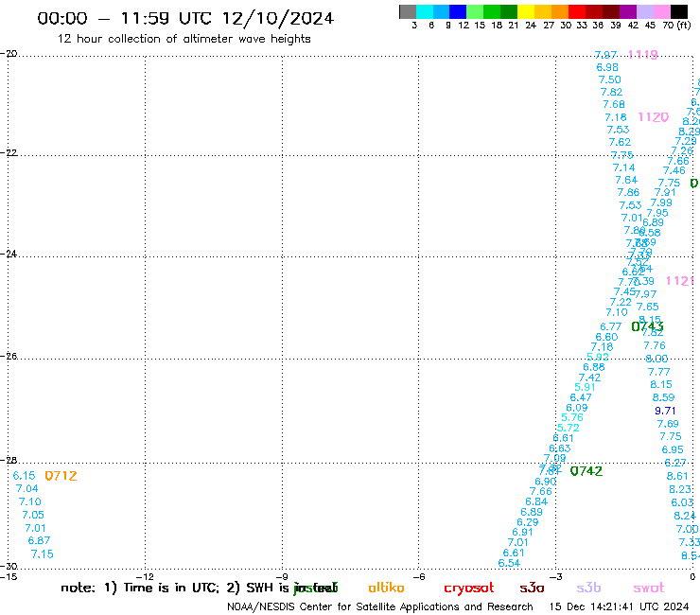
Task: Pick the bright red swatch in the legend
Action: [x=577, y=11]
